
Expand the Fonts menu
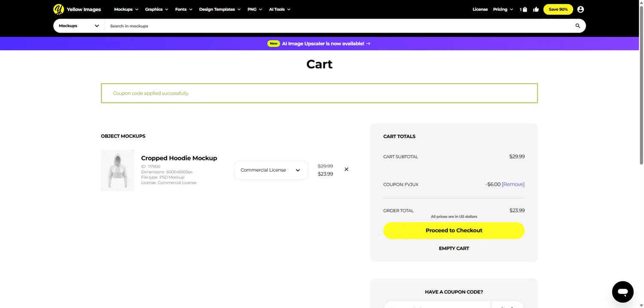184,9
